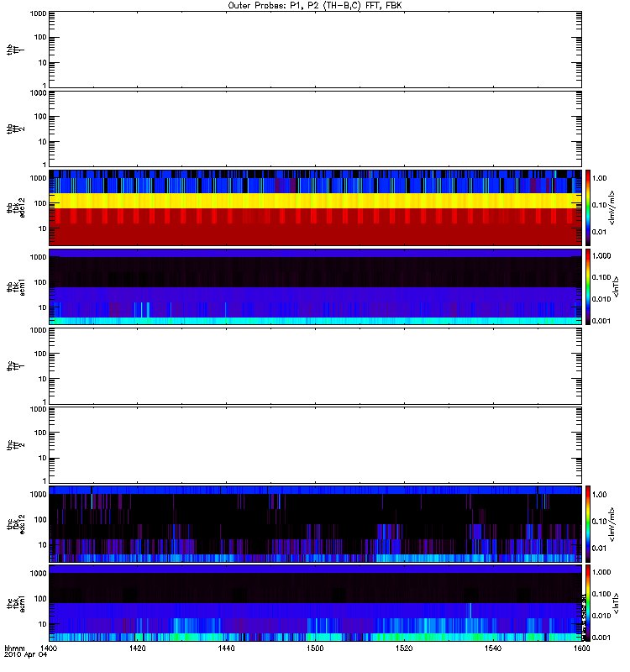Click the thc scm1 nT color bar
The width and height of the screenshot is (630, 672).
point(588,603)
